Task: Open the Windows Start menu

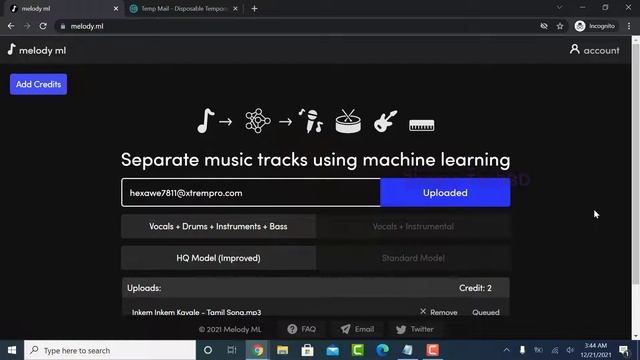Action: pyautogui.click(x=12, y=350)
